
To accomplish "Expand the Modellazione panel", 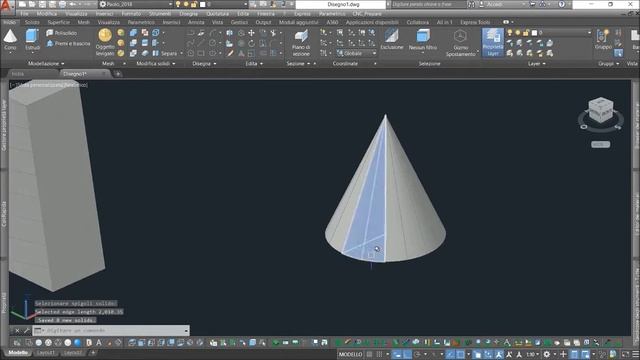I will point(46,64).
